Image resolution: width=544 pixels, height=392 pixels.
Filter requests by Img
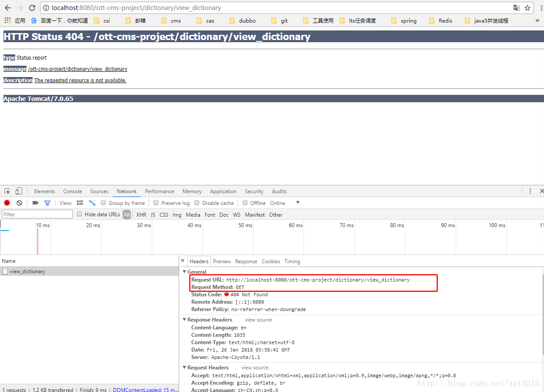tap(177, 214)
